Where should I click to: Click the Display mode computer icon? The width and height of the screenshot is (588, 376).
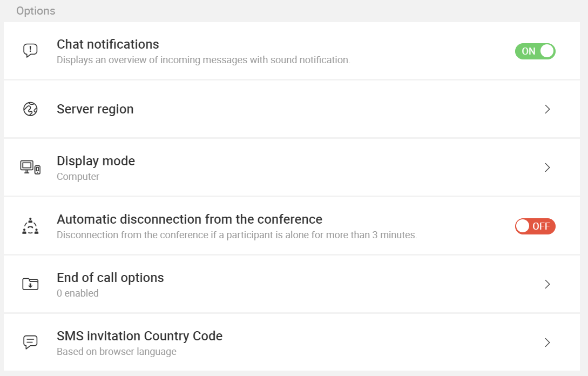(x=30, y=167)
